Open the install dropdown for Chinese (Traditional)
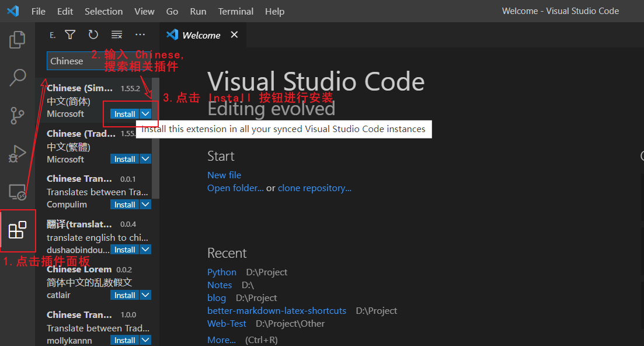 [145, 158]
